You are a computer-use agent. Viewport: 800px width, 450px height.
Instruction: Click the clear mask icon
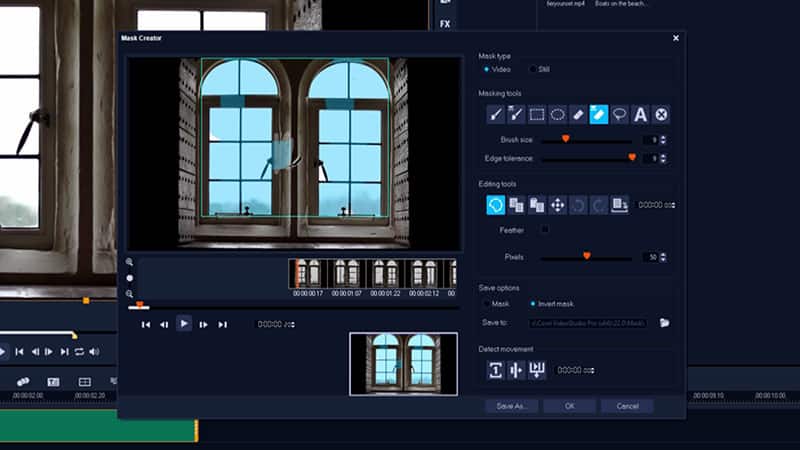(661, 115)
